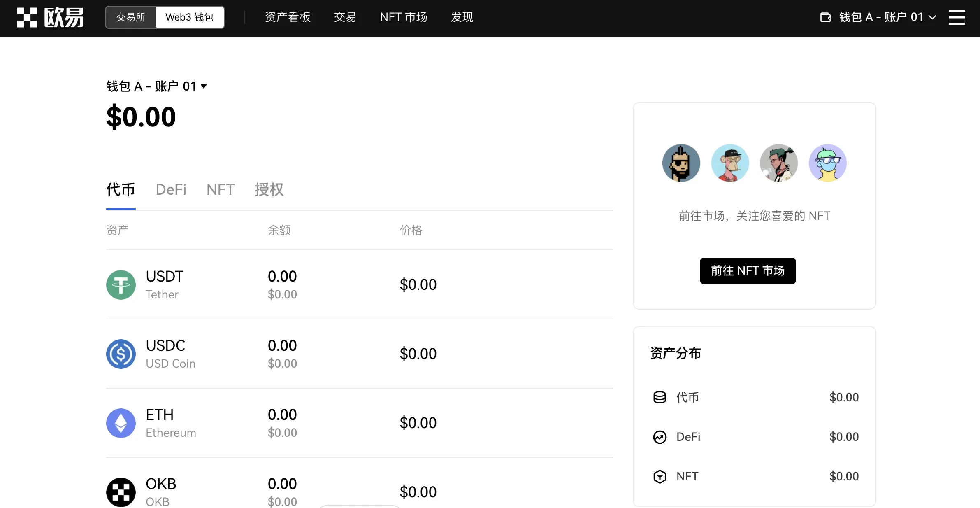Click the USDC coin icon
This screenshot has width=980, height=508.
121,354
